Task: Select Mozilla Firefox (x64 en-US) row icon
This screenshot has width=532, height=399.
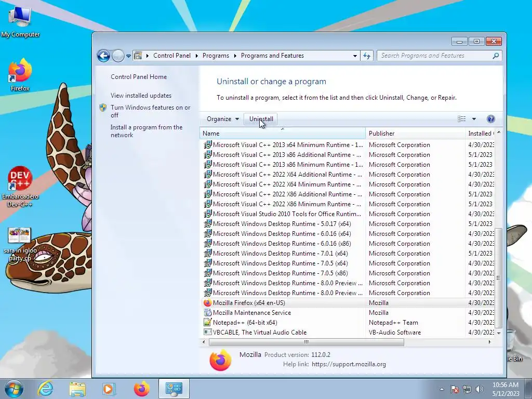Action: (207, 303)
